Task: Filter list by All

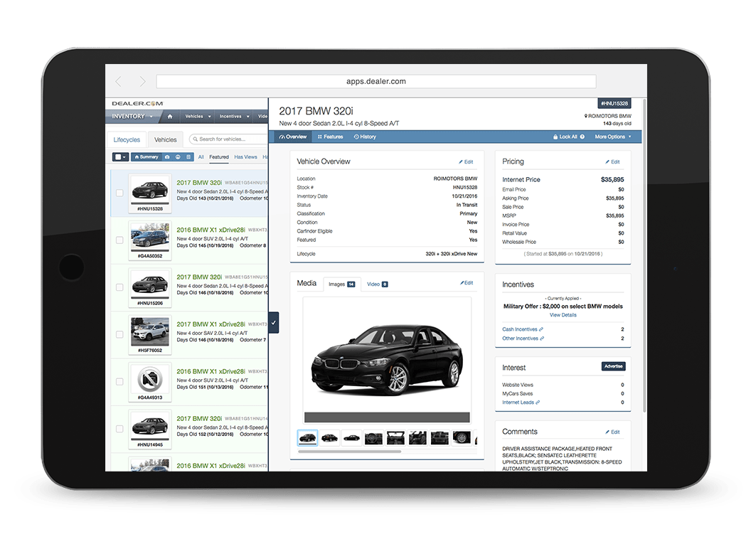Action: 201,157
